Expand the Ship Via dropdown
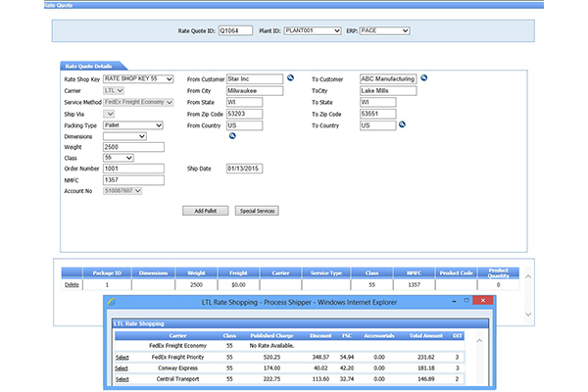Viewport: 588px width, 392px height. coord(109,114)
